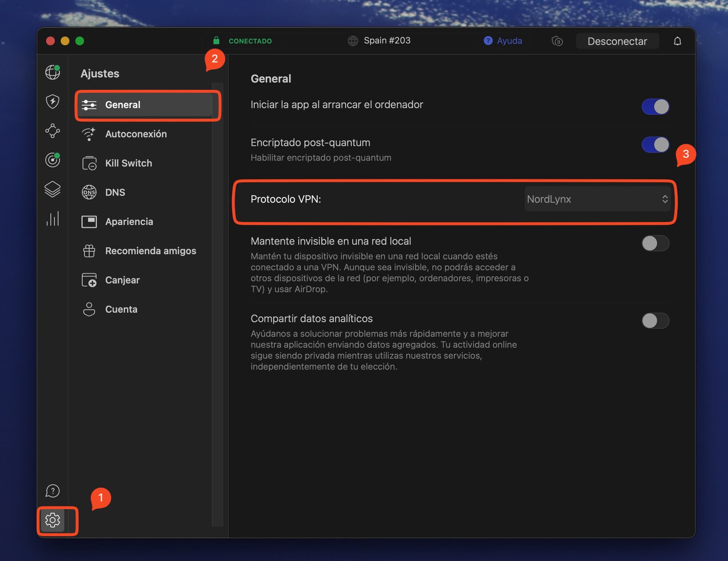Toggle Iniciar la app al arrancar
Image resolution: width=728 pixels, height=561 pixels.
tap(655, 107)
